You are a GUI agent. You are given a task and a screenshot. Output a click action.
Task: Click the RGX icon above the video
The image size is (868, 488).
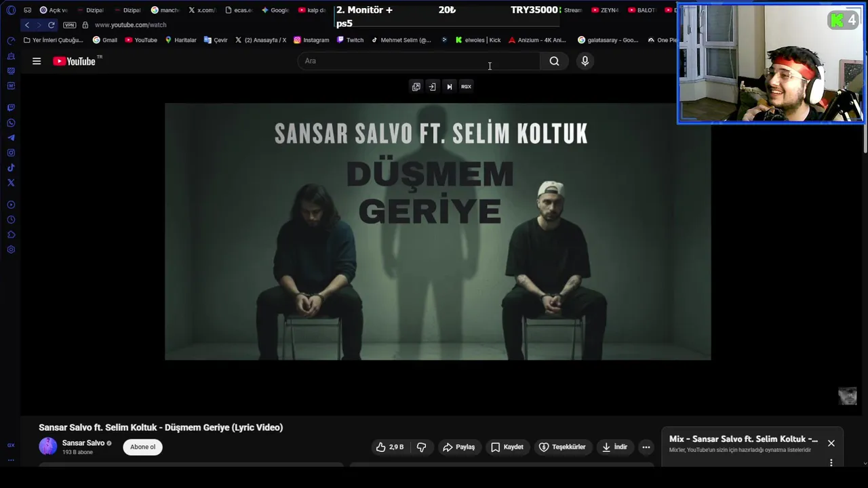pos(466,87)
